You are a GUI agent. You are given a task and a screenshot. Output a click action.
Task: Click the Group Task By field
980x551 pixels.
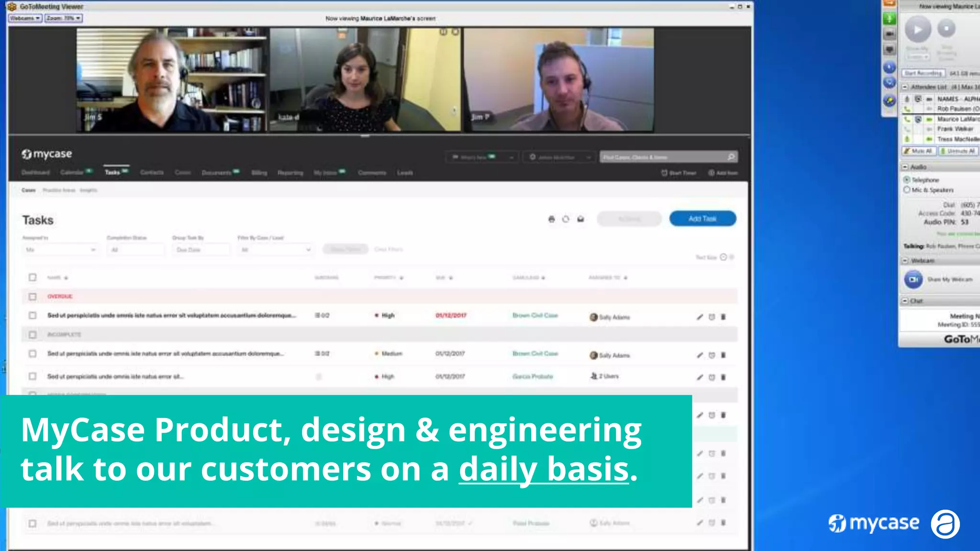pyautogui.click(x=201, y=250)
